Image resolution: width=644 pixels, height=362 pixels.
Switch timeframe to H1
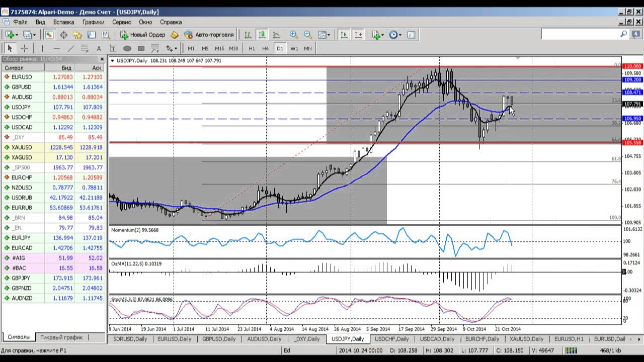pos(252,48)
